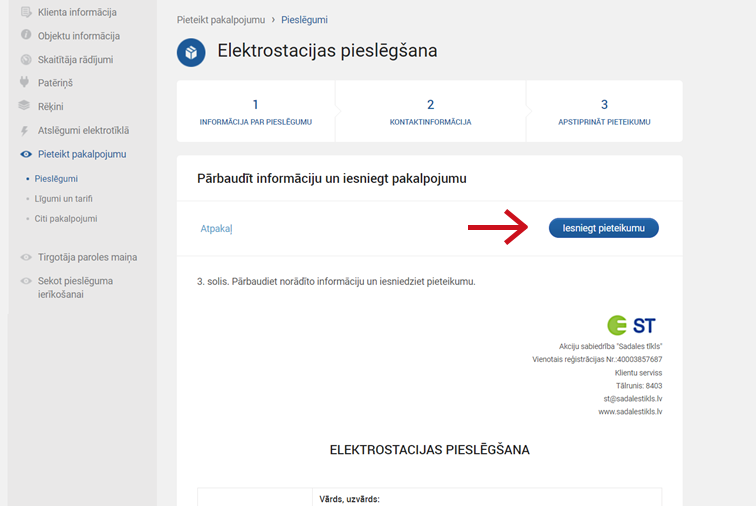Click the Klientu serviss text
This screenshot has width=756, height=506.
coord(638,372)
